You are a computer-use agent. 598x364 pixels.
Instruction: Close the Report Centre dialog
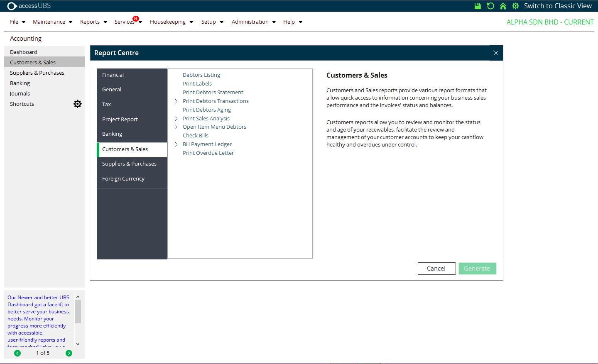496,53
